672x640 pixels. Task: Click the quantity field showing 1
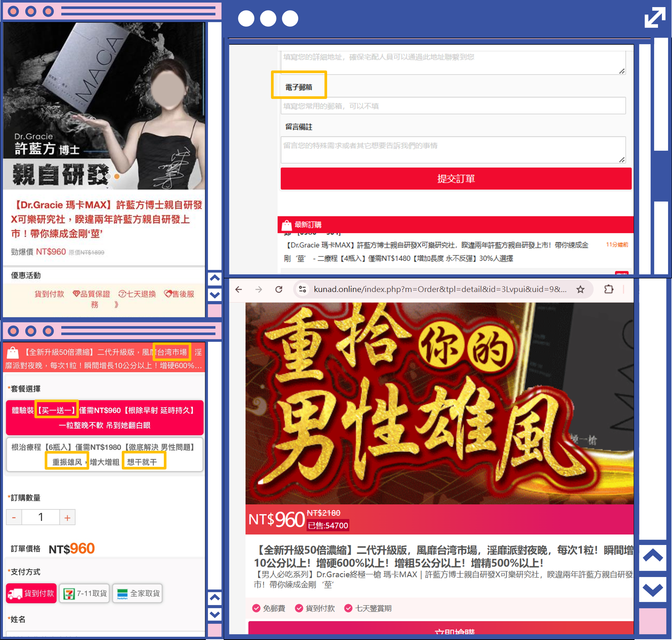pos(41,518)
